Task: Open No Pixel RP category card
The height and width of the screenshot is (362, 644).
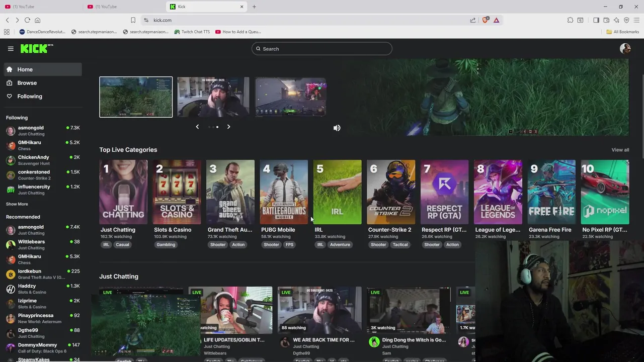Action: point(605,192)
